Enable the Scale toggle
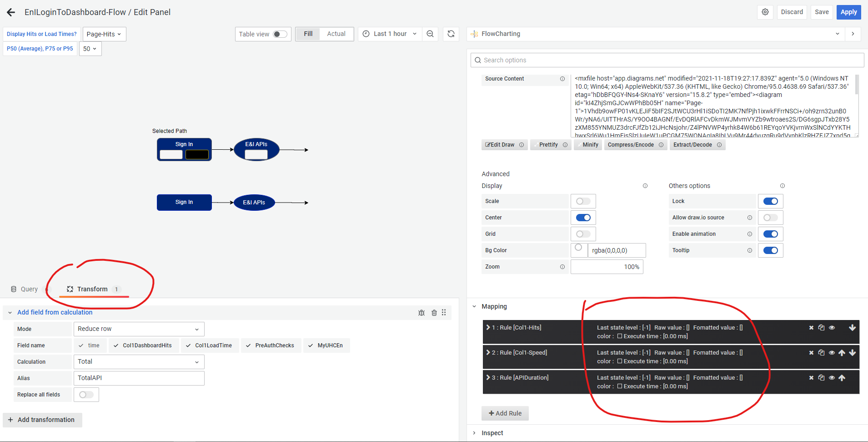The height and width of the screenshot is (442, 868). (x=583, y=201)
